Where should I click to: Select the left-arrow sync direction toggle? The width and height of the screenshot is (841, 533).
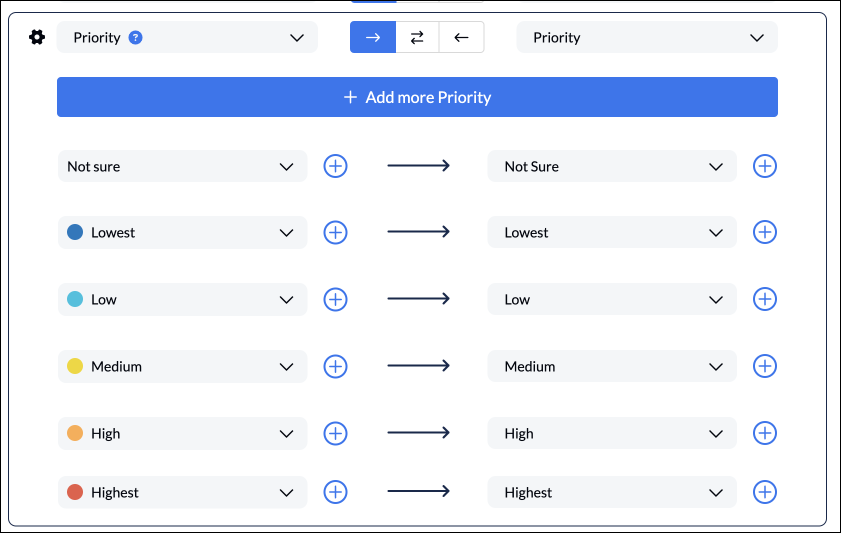461,38
